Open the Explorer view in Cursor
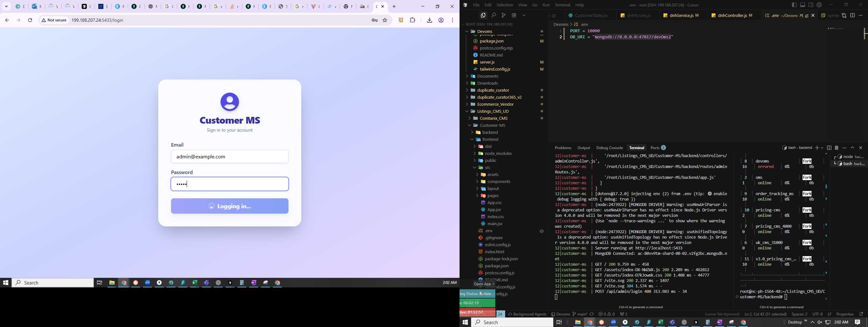868x327 pixels. click(483, 15)
